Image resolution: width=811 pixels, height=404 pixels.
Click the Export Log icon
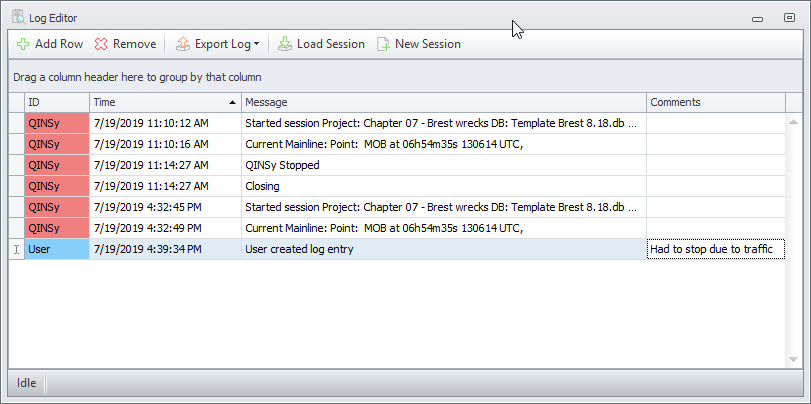click(x=183, y=44)
